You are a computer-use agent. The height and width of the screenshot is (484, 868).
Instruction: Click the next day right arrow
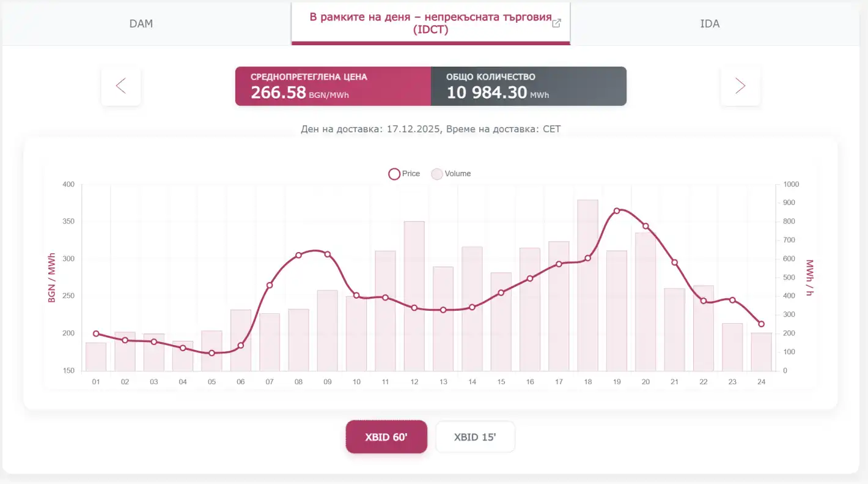[740, 86]
